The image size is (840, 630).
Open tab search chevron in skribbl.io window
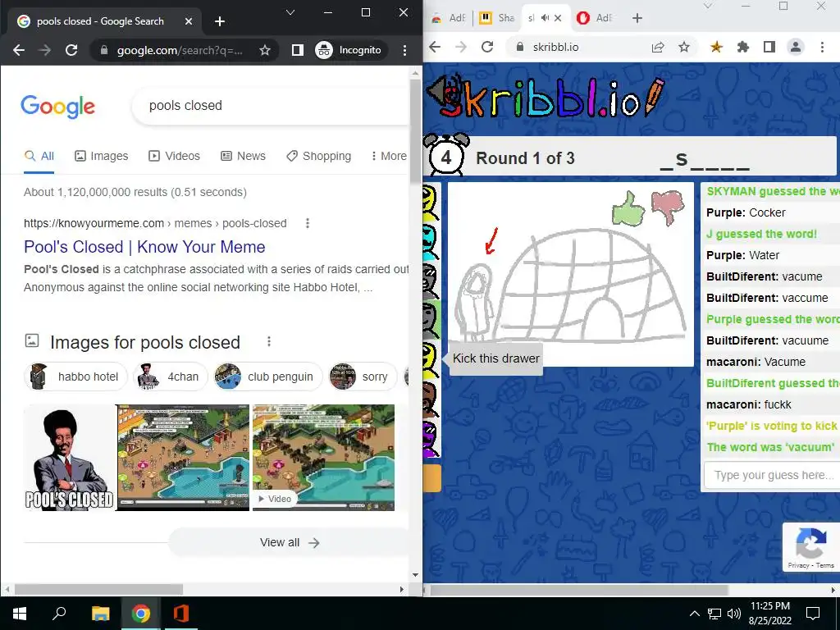pyautogui.click(x=708, y=6)
